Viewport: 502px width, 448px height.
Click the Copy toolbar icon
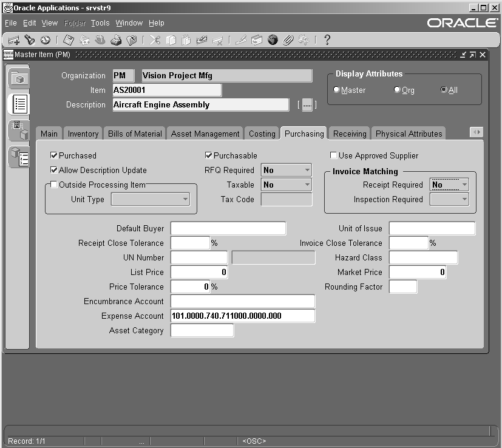click(x=171, y=40)
